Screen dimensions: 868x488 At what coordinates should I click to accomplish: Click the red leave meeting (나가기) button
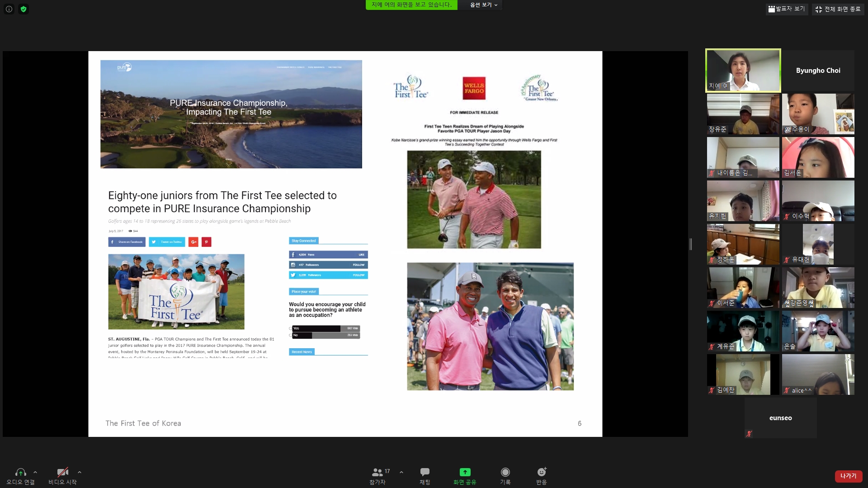[848, 476]
